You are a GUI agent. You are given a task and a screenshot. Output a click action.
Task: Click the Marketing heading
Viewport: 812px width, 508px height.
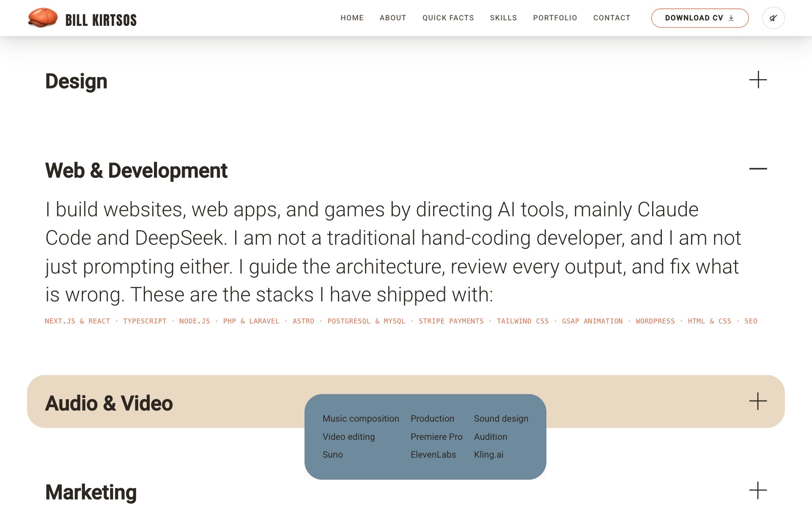point(91,492)
